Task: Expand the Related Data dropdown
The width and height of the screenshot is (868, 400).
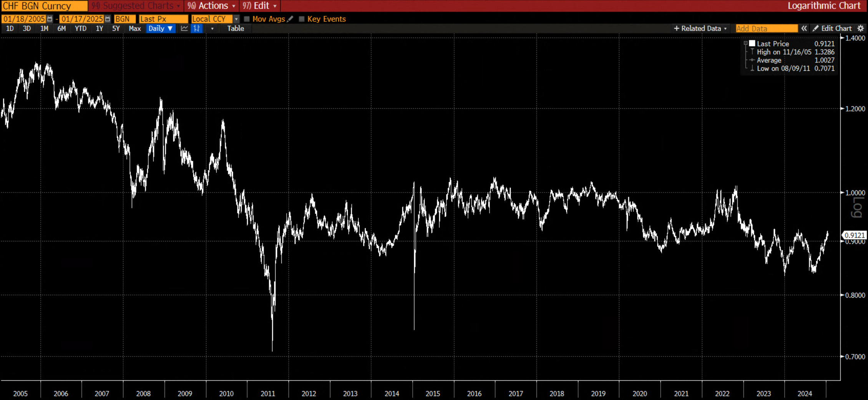Action: (700, 28)
